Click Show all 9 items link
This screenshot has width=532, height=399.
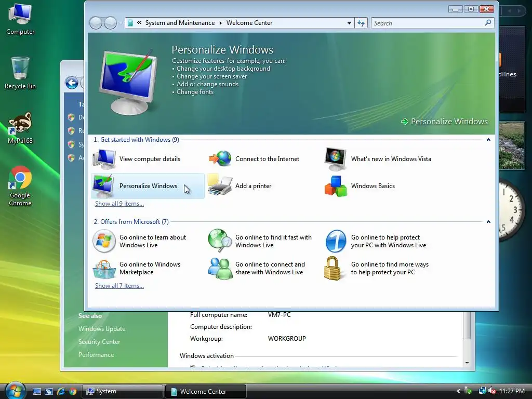[119, 204]
